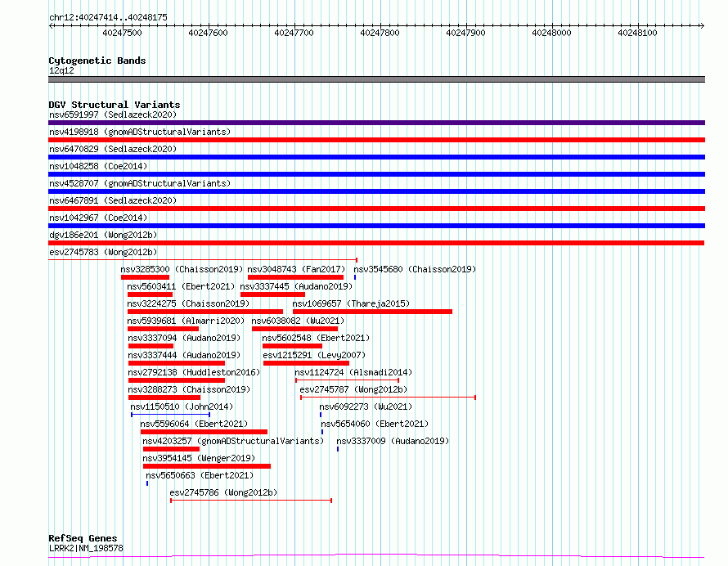Click nsv5650663 (Ebert2021) variant label
The image size is (728, 566).
(x=200, y=475)
